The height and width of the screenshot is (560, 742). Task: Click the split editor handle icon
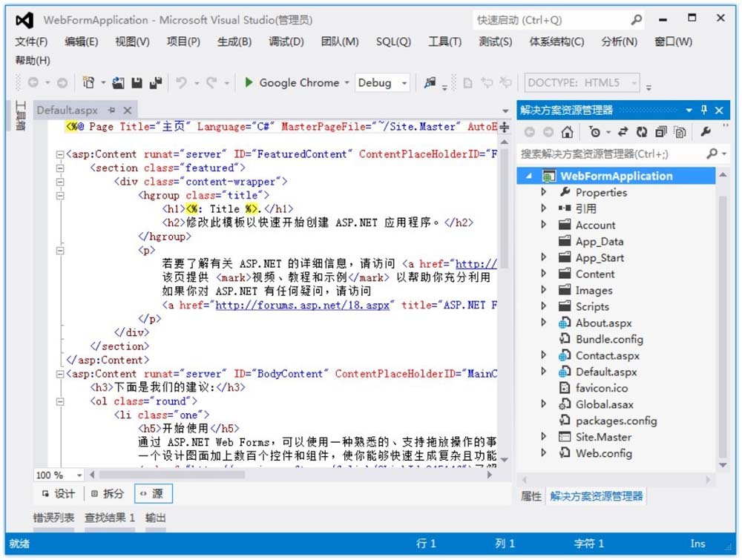(505, 127)
